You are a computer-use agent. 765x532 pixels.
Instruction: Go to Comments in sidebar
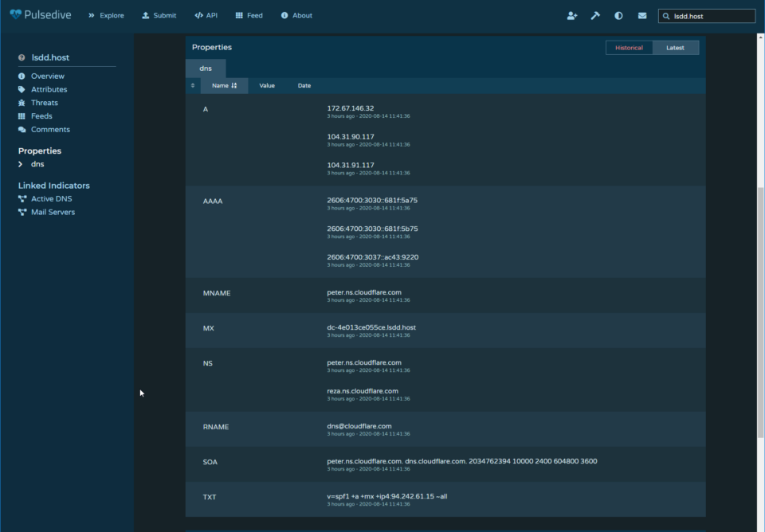pyautogui.click(x=49, y=129)
